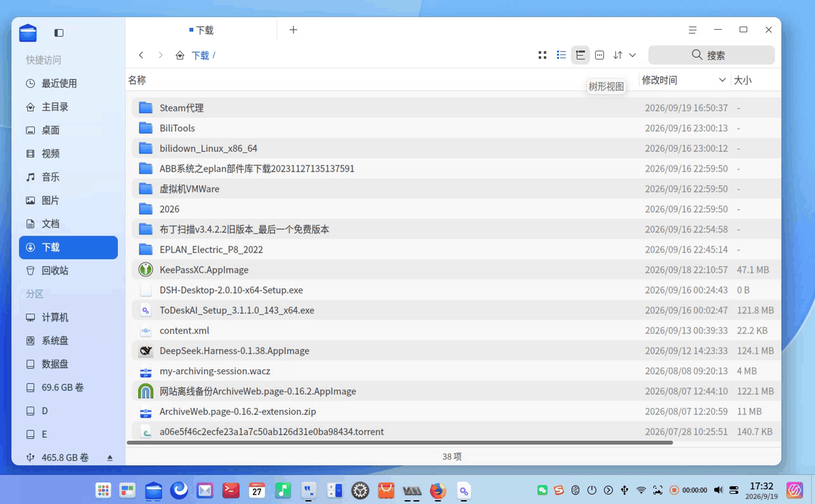Select ToDeskAI_Setup_3.1.1.0_143_x64.exe file name
Image resolution: width=815 pixels, height=504 pixels.
(237, 310)
